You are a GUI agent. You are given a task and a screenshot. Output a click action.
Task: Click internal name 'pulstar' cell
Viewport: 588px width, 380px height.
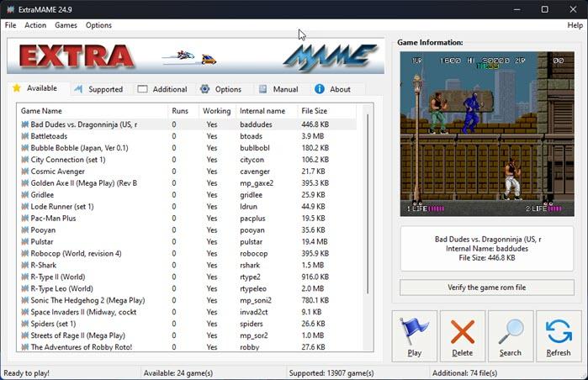(251, 242)
